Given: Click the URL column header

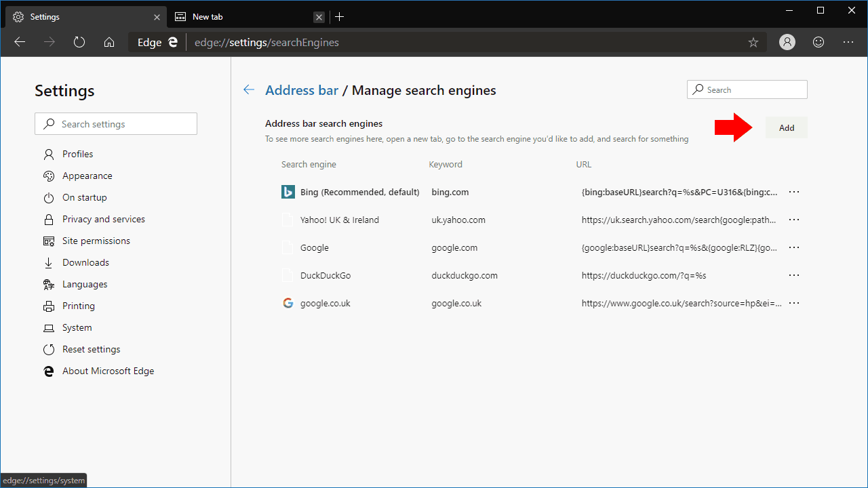Looking at the screenshot, I should [584, 164].
